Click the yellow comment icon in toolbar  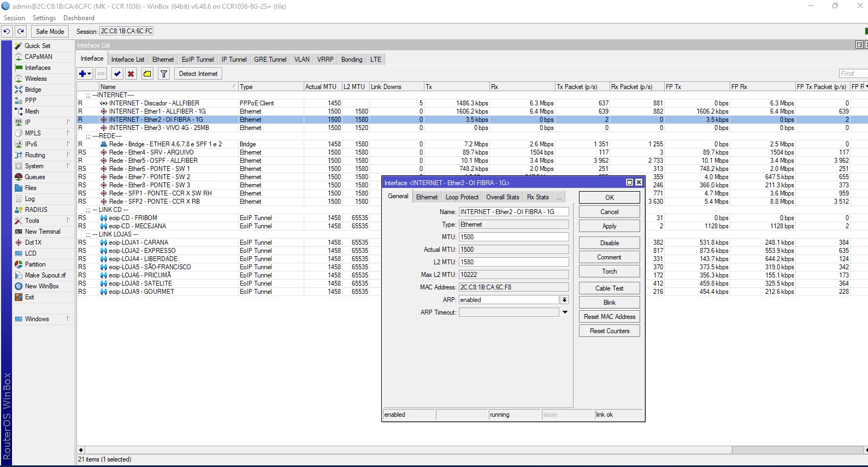147,74
